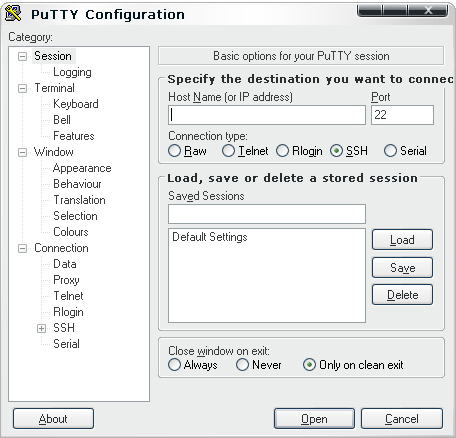Open the Logging category
456x438 pixels.
coord(72,72)
